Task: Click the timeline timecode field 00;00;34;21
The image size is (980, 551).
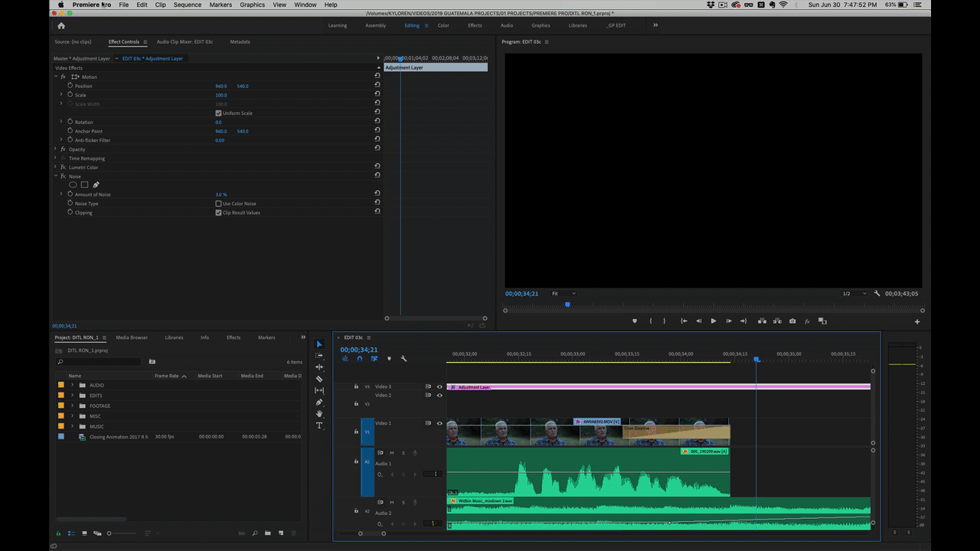Action: [358, 350]
